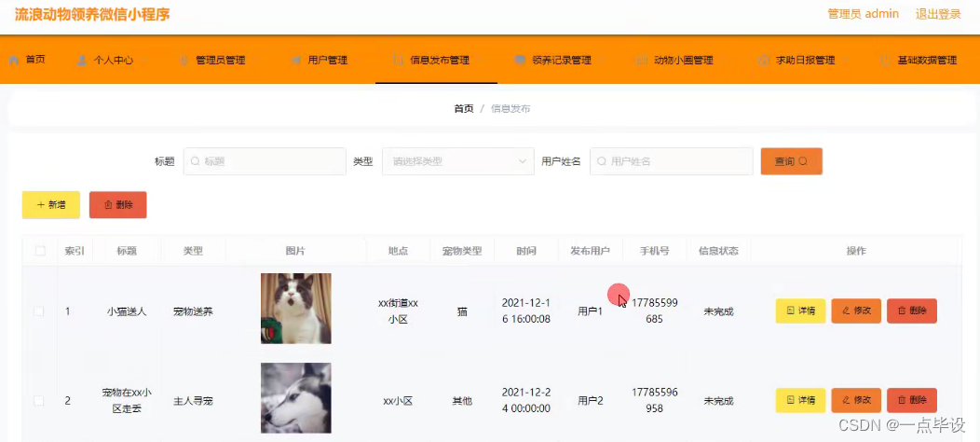Image resolution: width=980 pixels, height=442 pixels.
Task: Click the 管理员 admin label
Action: pos(864,14)
